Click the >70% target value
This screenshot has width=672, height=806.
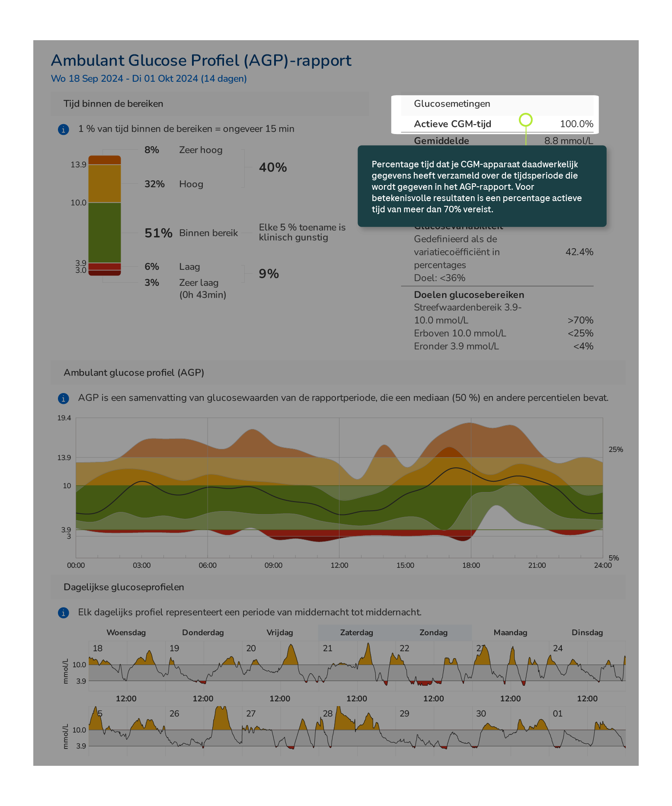tap(580, 320)
